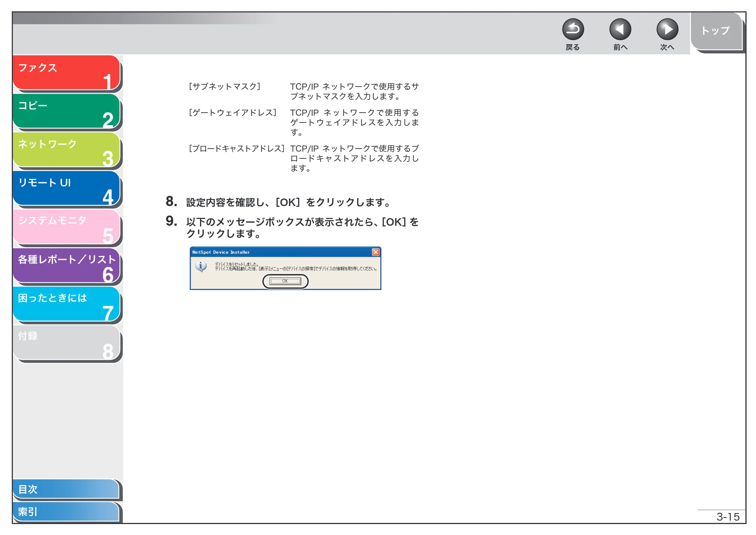
Task: Select the システムモニタ chapter 5 tab
Action: [67, 227]
